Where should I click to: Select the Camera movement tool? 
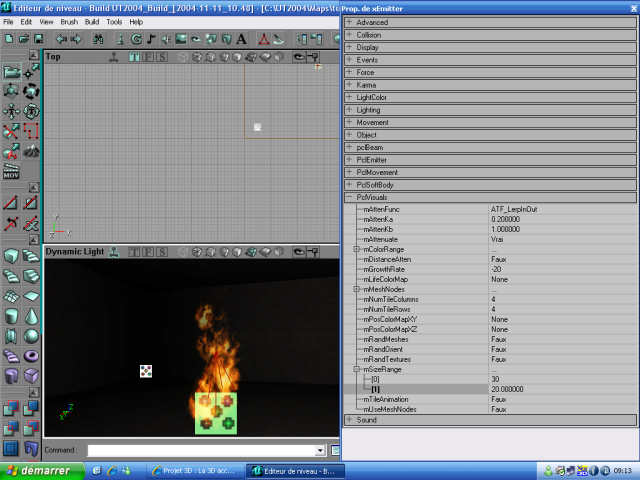(x=11, y=72)
